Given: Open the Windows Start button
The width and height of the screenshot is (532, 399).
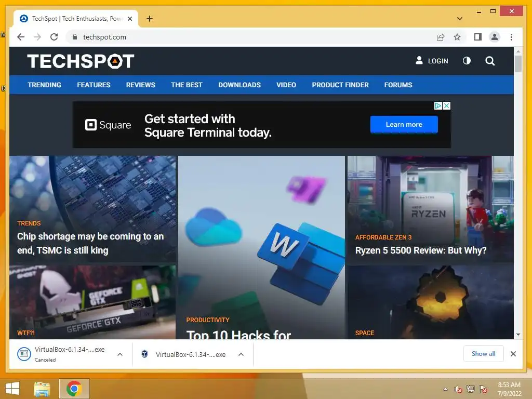Looking at the screenshot, I should tap(12, 389).
